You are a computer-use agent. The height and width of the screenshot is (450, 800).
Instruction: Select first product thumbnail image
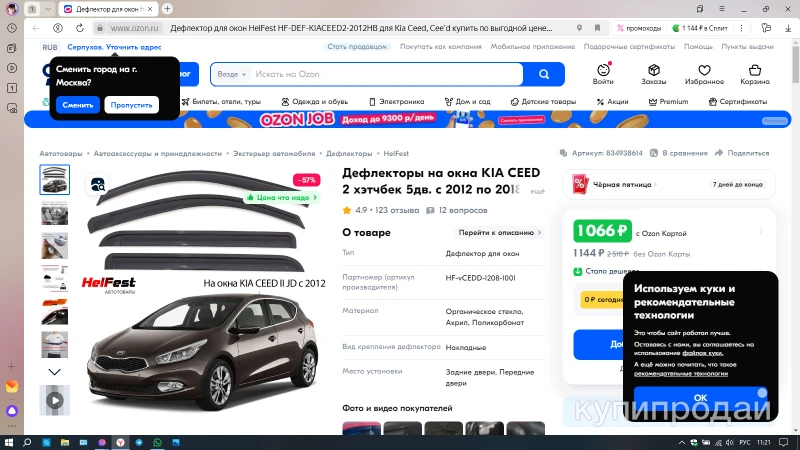(55, 180)
